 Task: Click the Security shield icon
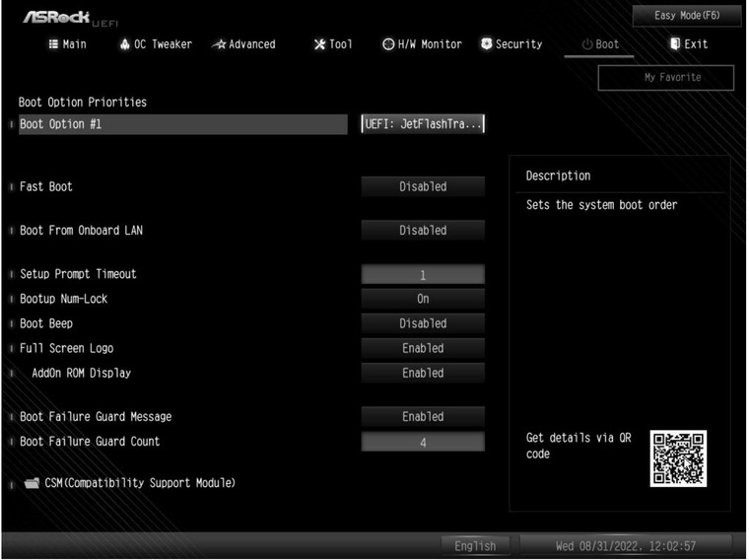click(487, 44)
